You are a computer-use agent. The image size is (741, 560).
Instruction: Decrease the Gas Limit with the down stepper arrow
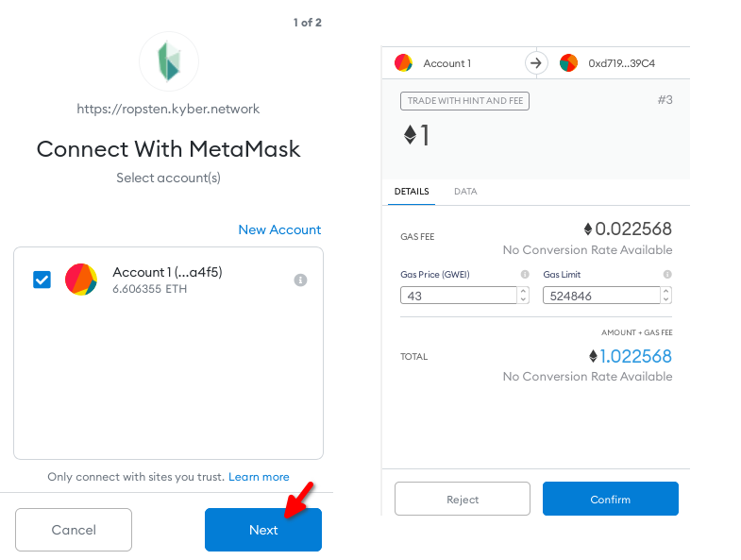point(667,299)
